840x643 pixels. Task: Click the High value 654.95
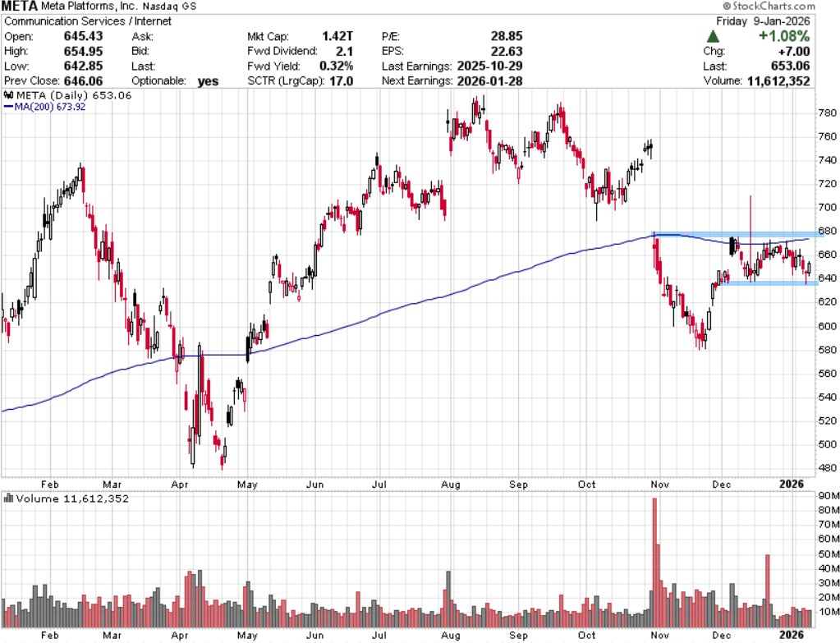tap(83, 52)
